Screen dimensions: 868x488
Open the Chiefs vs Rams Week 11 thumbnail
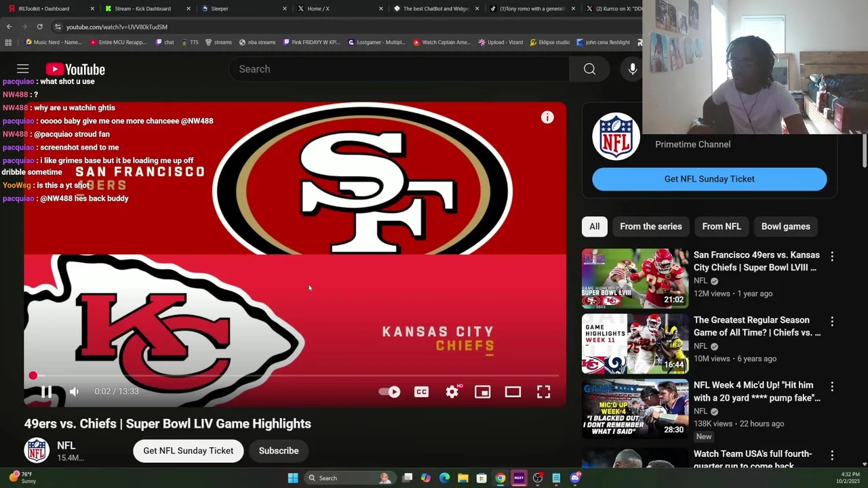(635, 344)
